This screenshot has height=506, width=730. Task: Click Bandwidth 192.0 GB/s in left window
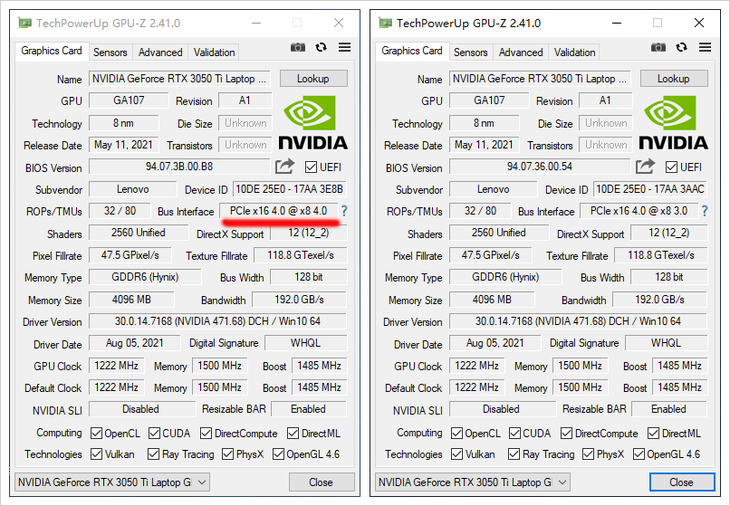point(299,299)
